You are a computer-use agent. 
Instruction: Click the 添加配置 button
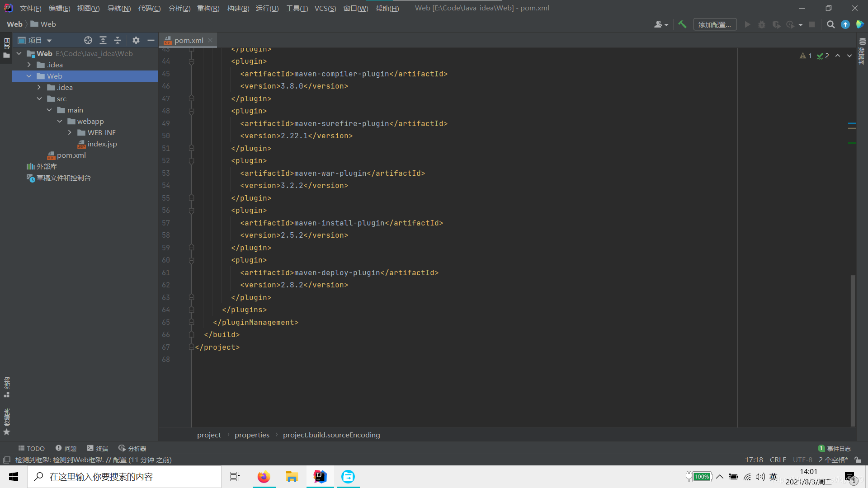714,24
